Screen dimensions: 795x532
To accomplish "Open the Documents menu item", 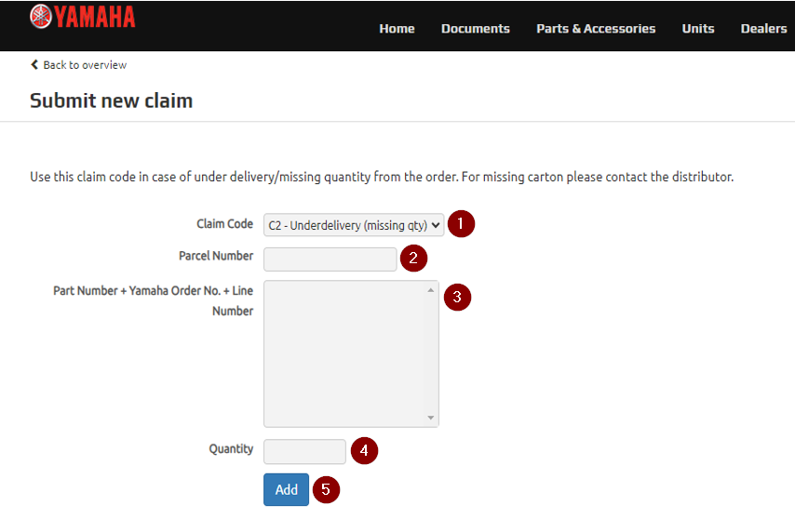I will point(475,29).
